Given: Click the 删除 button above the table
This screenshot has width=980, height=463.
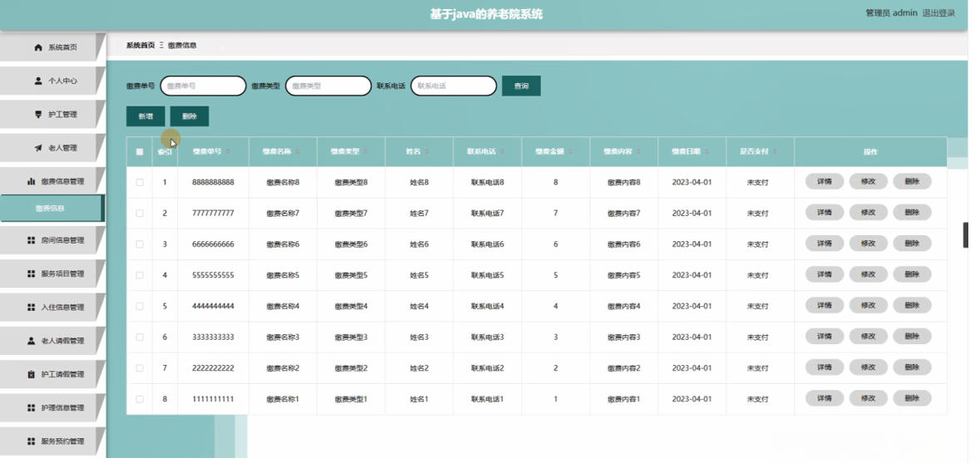Looking at the screenshot, I should [190, 116].
